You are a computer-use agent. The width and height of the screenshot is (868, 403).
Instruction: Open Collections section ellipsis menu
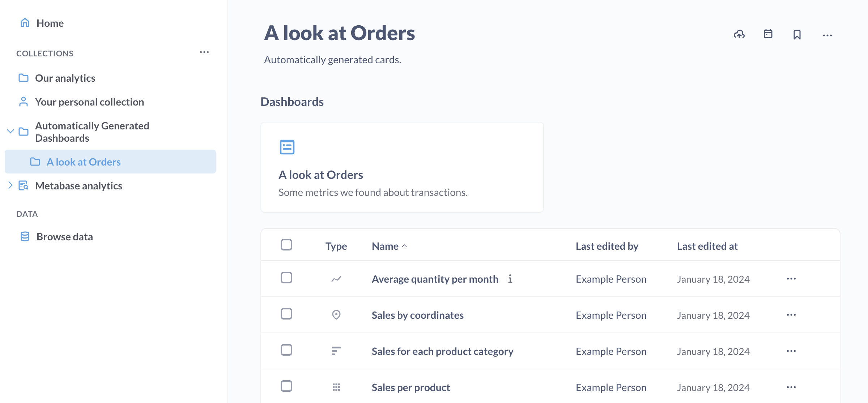pos(204,52)
